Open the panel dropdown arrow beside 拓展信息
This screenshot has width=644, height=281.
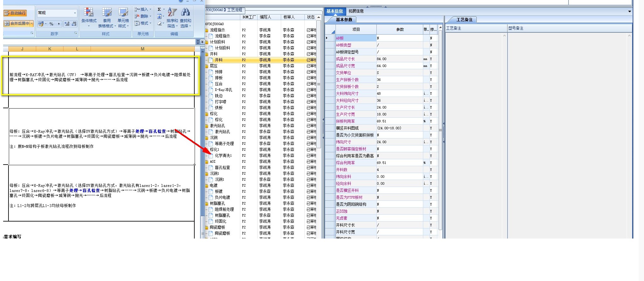[630, 11]
